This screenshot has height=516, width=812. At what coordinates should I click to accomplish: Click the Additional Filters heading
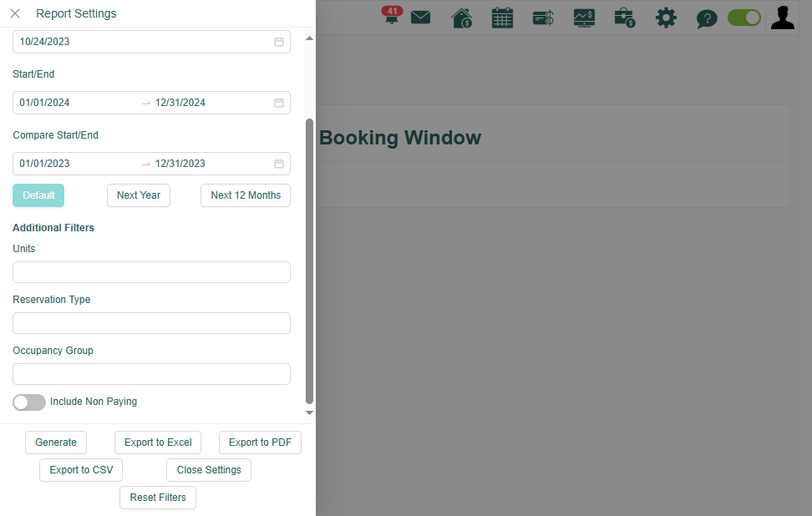coord(53,228)
